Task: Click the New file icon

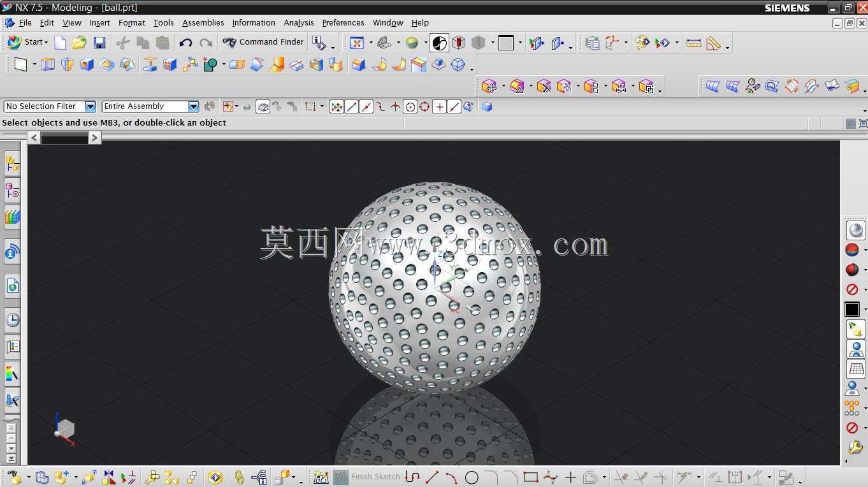Action: (60, 43)
